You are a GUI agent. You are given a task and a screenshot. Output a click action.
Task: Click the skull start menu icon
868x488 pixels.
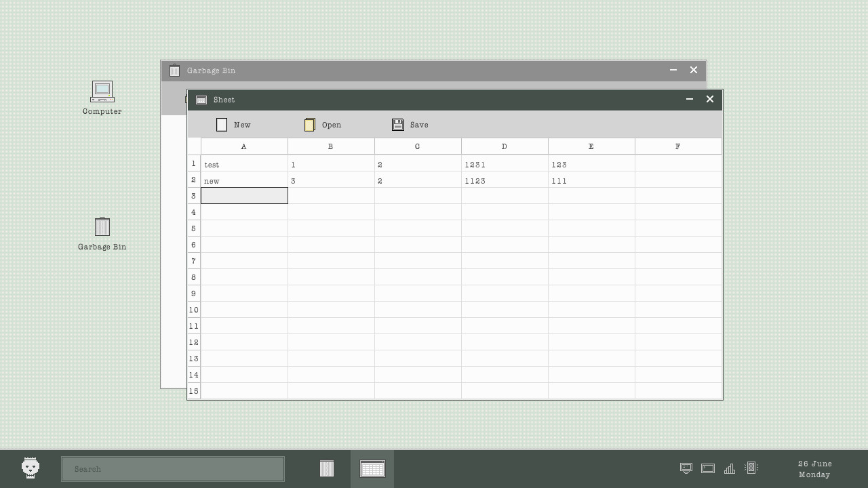tap(31, 468)
